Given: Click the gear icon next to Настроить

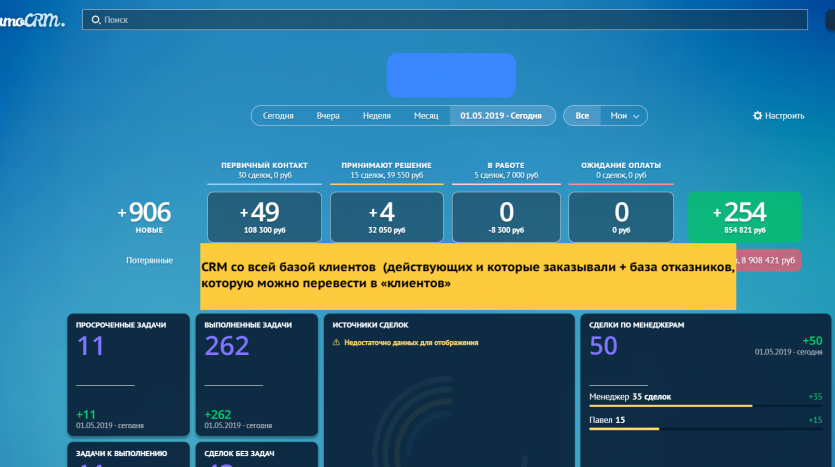Looking at the screenshot, I should tap(757, 116).
